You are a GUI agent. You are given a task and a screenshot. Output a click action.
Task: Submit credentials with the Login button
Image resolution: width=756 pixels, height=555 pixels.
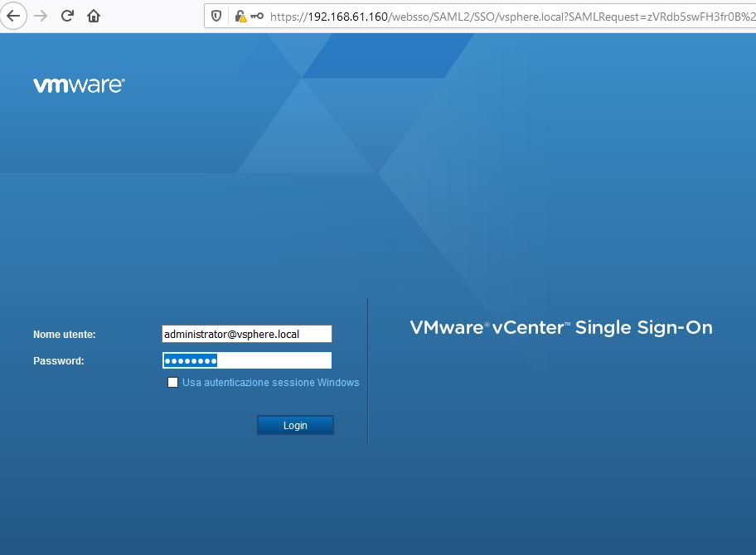click(295, 426)
